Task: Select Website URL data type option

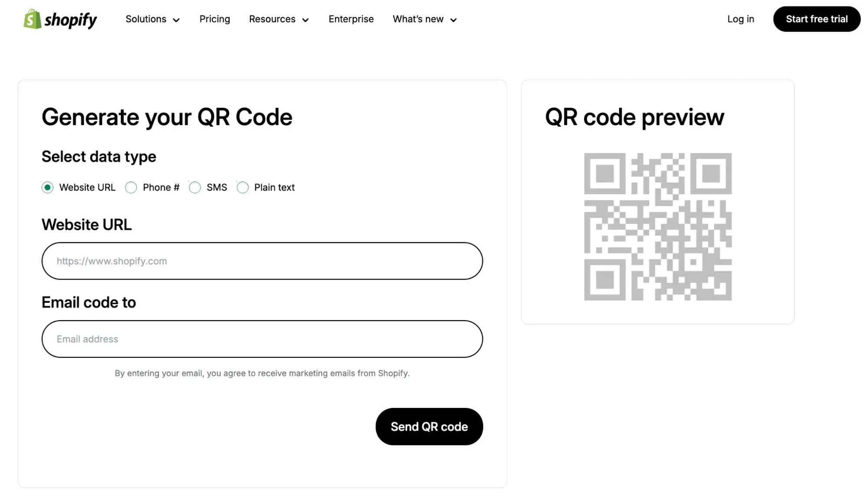Action: [47, 187]
